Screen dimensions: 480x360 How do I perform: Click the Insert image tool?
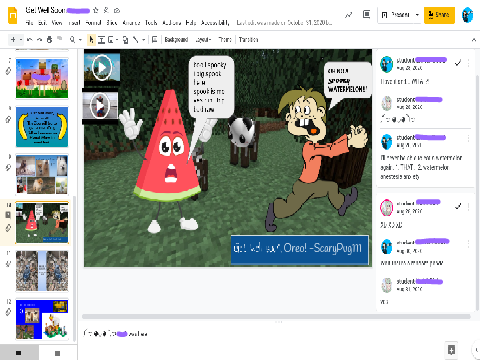click(x=111, y=40)
